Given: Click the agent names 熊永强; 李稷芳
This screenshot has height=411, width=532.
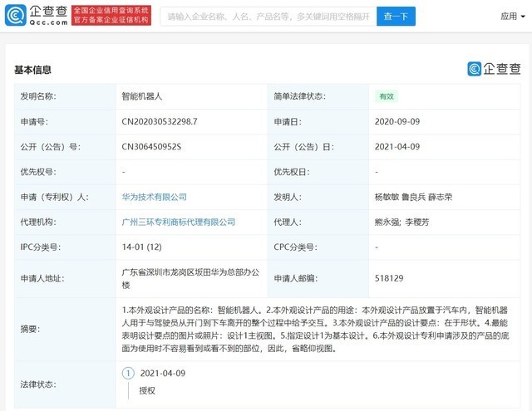Looking at the screenshot, I should 401,222.
